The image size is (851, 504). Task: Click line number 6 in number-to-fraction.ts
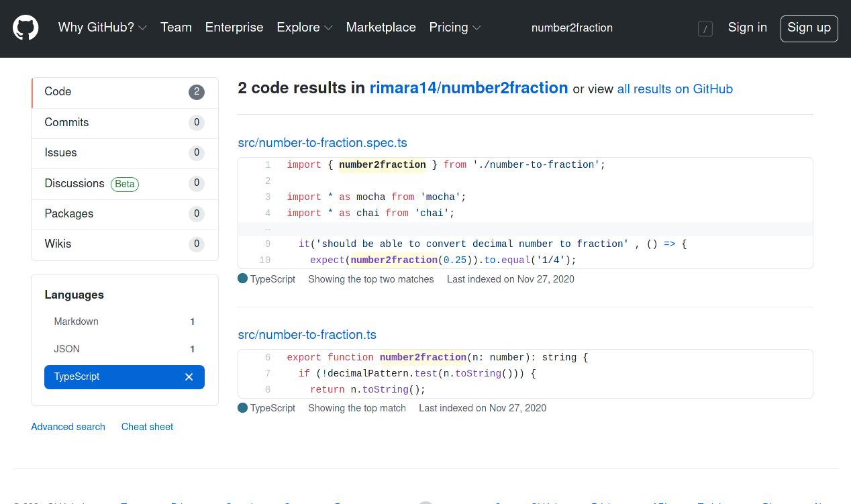coord(267,358)
